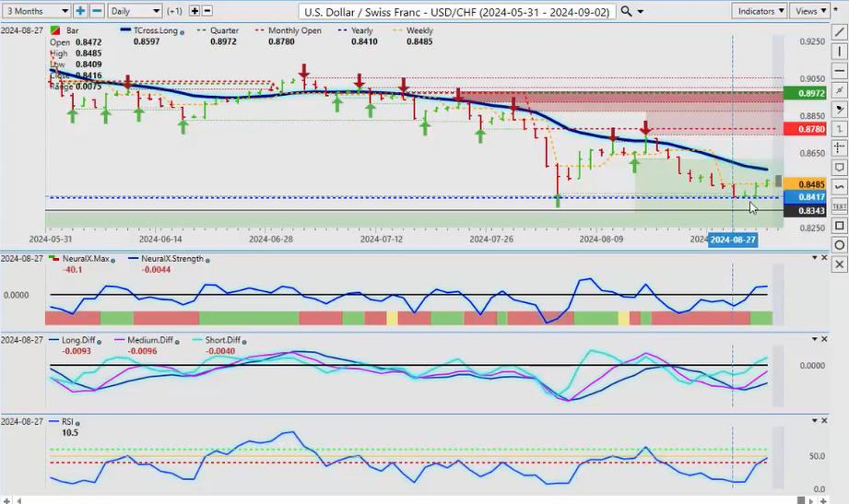Viewport: 849px width, 504px height.
Task: Open the Indicators menu
Action: [761, 11]
